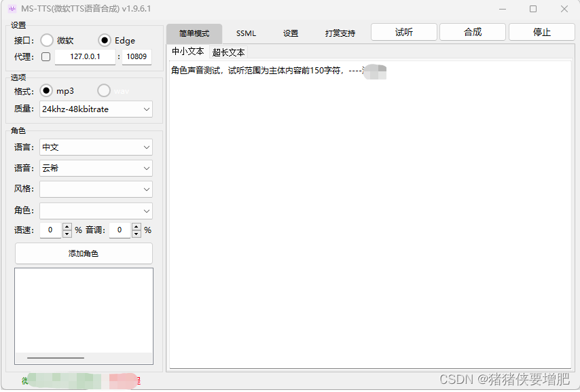Minimize the MS-TTS window

click(x=503, y=9)
